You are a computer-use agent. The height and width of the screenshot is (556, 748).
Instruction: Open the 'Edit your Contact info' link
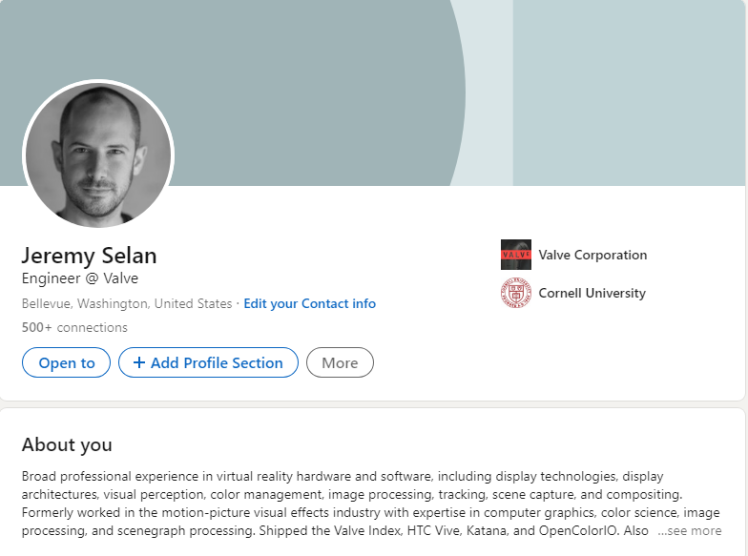click(310, 303)
